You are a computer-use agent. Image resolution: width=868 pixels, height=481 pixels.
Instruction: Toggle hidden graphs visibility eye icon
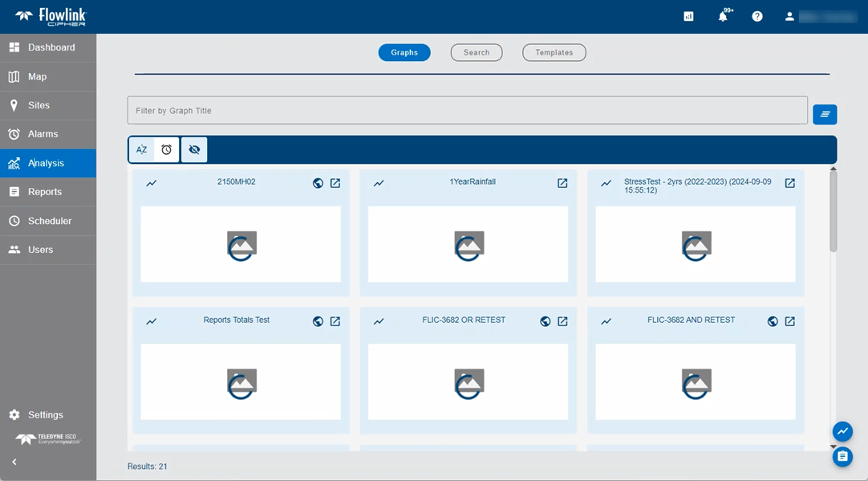pos(194,149)
